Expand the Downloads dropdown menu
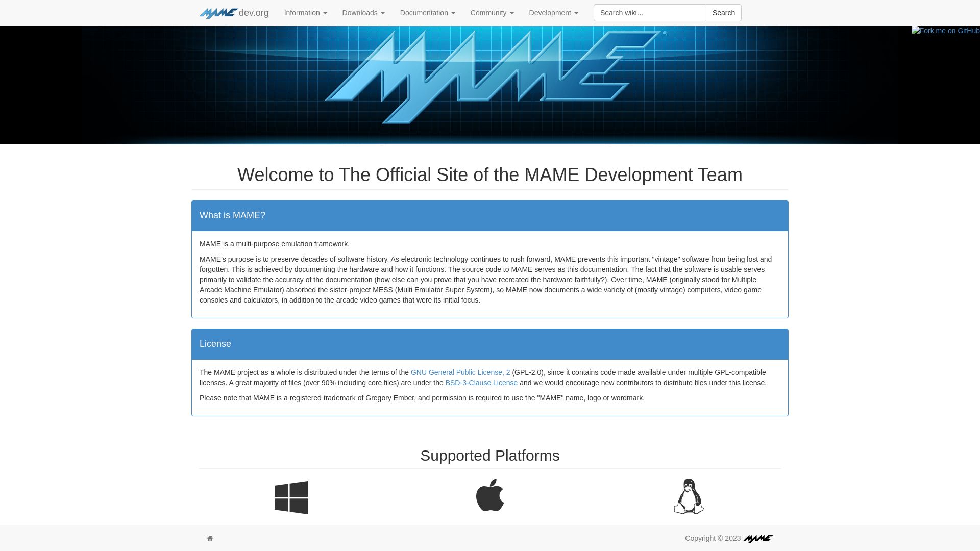 (363, 12)
